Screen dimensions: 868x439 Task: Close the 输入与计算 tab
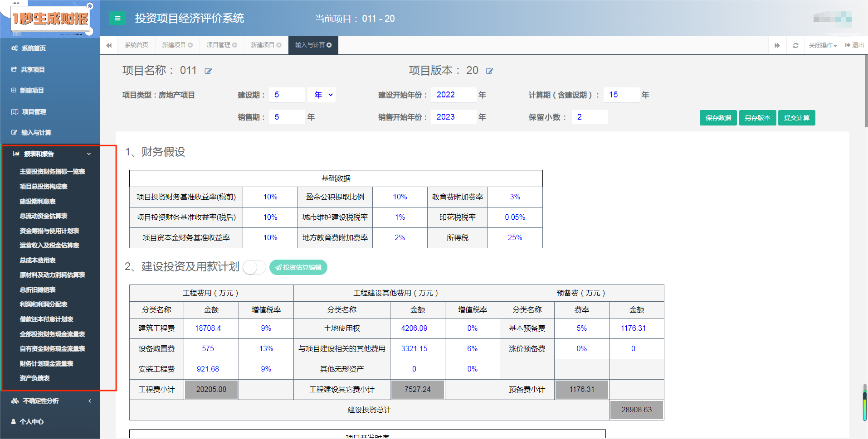coord(330,45)
